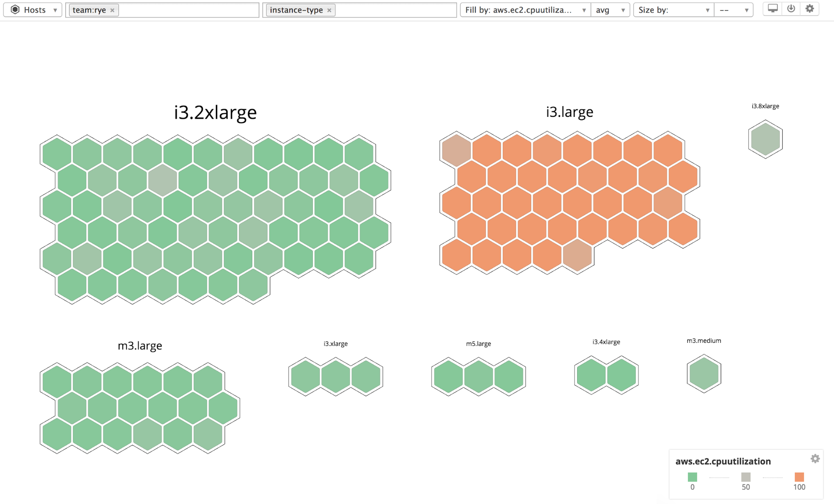Open the settings gear in the top toolbar
The image size is (834, 504).
[x=809, y=9]
